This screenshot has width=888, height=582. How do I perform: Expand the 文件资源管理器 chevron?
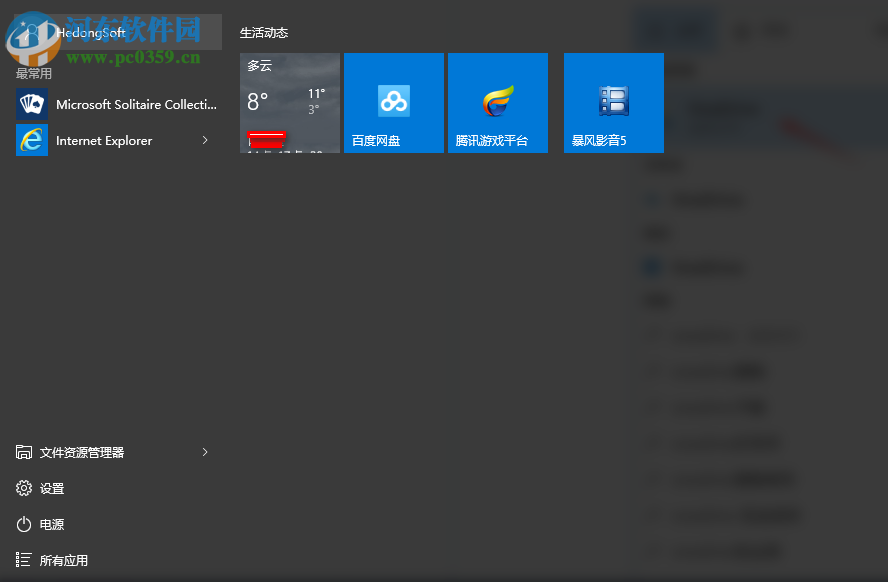(204, 452)
